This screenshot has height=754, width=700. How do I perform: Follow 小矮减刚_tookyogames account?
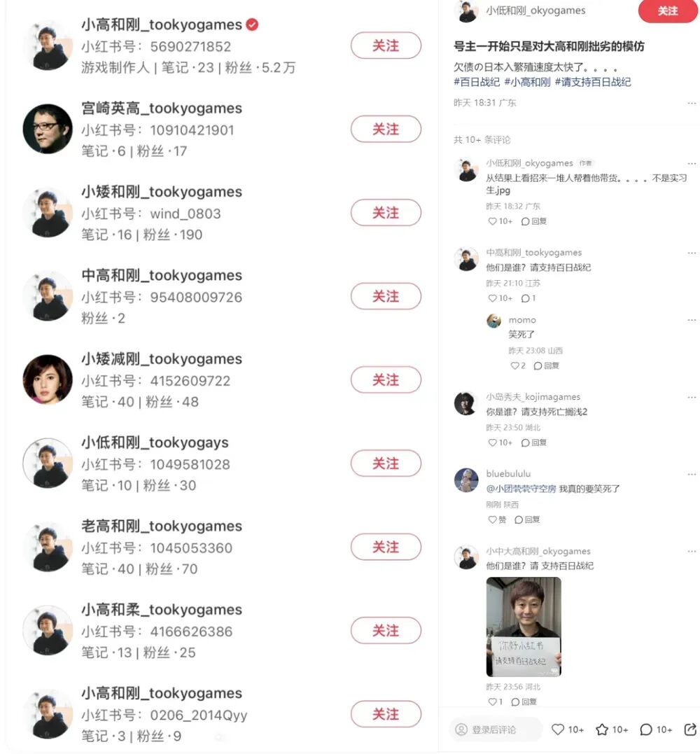386,380
